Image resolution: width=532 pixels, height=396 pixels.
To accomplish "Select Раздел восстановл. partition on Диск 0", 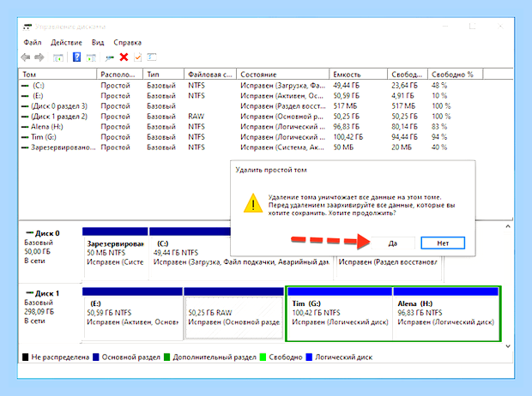I will pyautogui.click(x=389, y=262).
